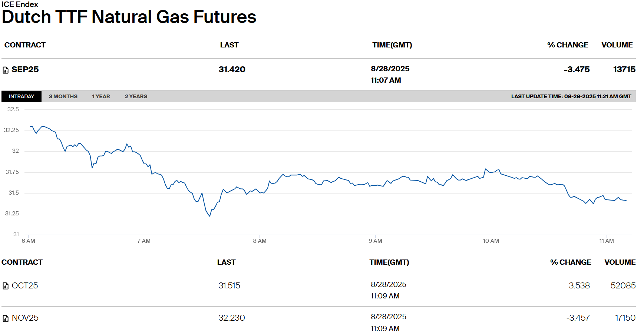Click the Dutch TTF Natural Gas Futures heading
The width and height of the screenshot is (644, 334).
pos(129,17)
